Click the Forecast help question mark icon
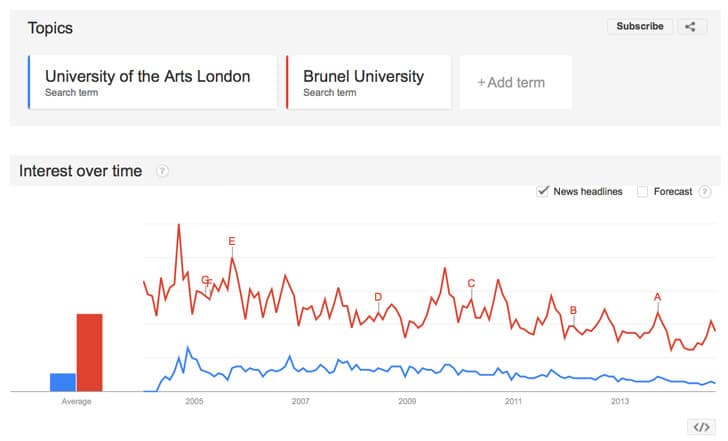Viewport: 728px width, 441px height. pyautogui.click(x=705, y=192)
